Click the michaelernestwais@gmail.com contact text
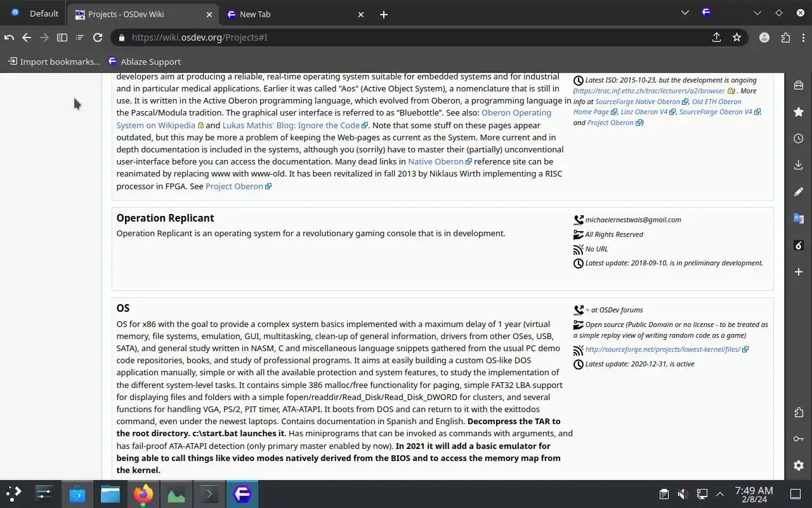The height and width of the screenshot is (508, 812). point(633,220)
